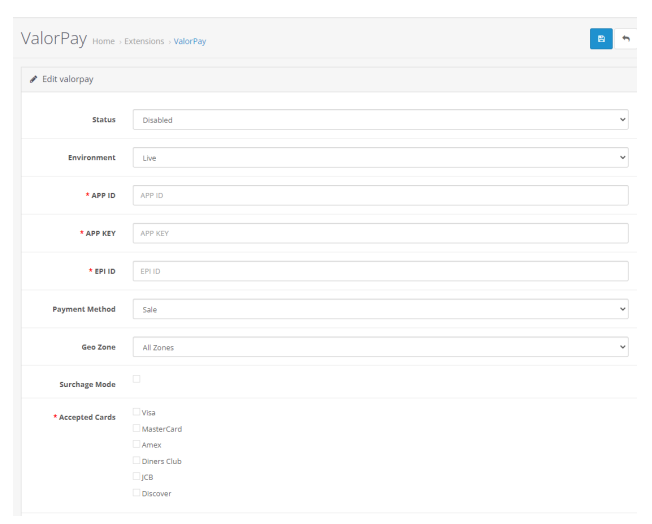Click the ValorPay page title
Image resolution: width=652 pixels, height=524 pixels.
[54, 39]
